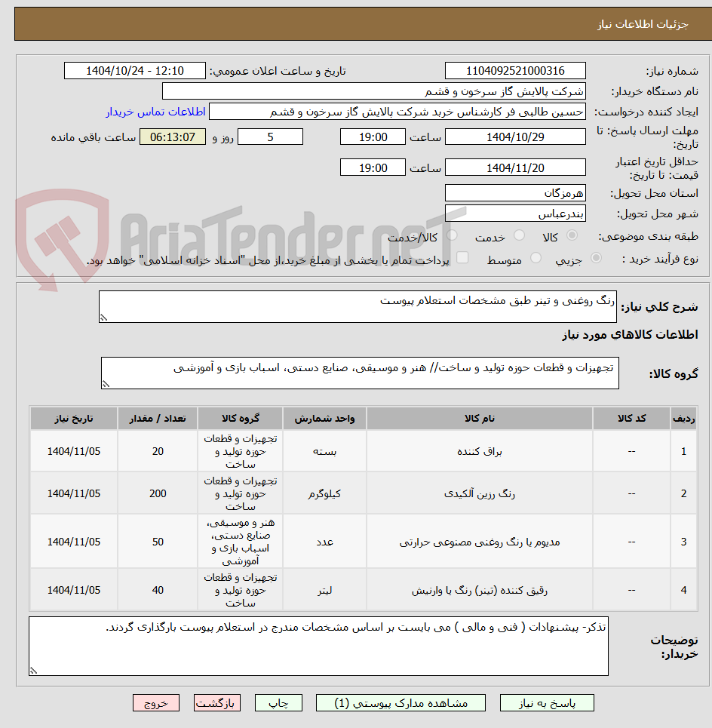Click the نام دستگاه خریدار field

(373, 91)
